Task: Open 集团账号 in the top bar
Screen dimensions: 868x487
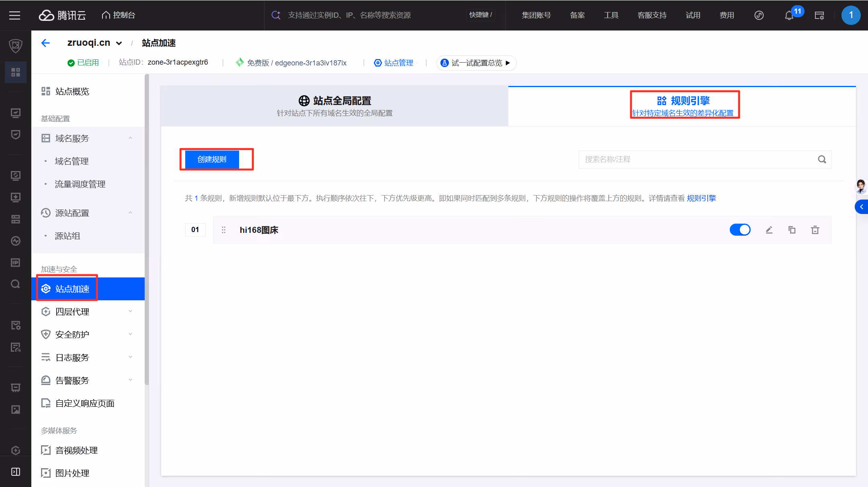Action: (536, 15)
